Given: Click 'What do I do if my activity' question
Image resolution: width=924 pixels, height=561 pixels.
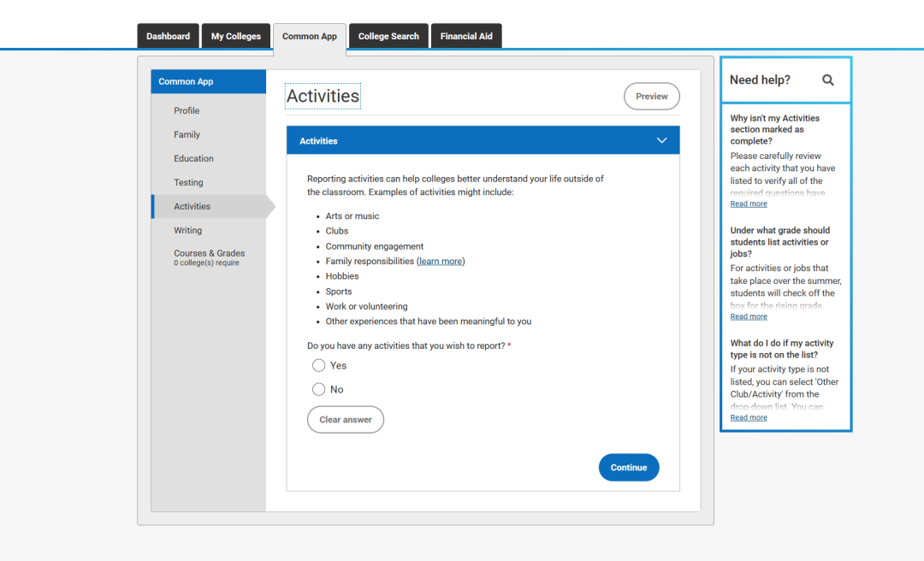Looking at the screenshot, I should (782, 349).
